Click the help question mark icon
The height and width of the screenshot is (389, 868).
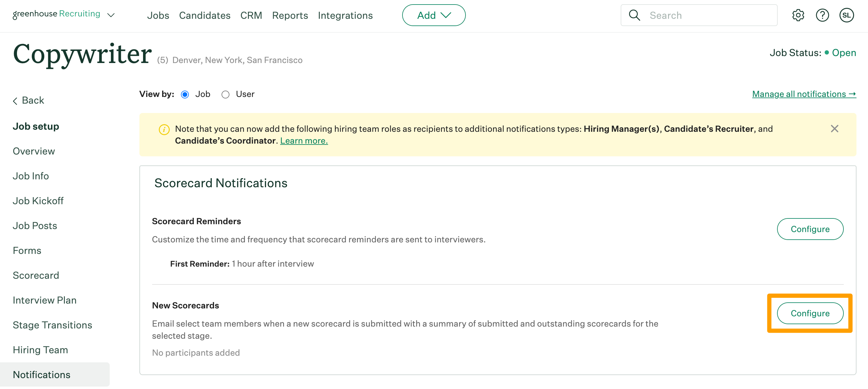coord(822,15)
